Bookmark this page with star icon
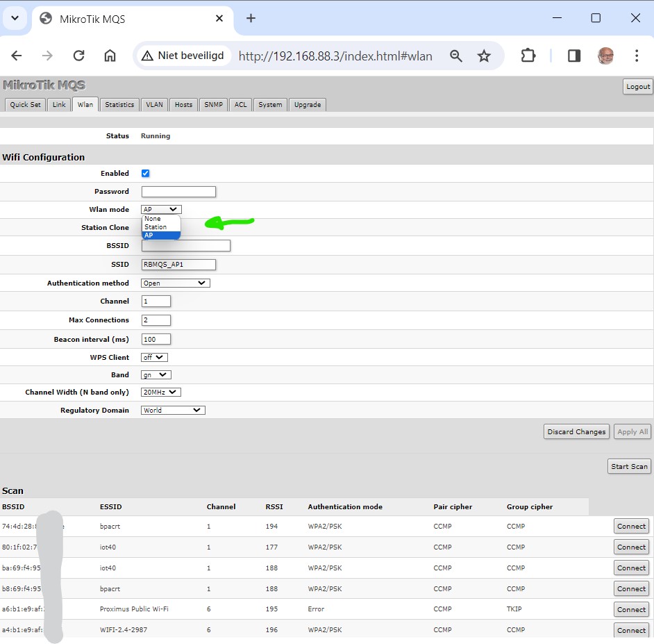 484,56
